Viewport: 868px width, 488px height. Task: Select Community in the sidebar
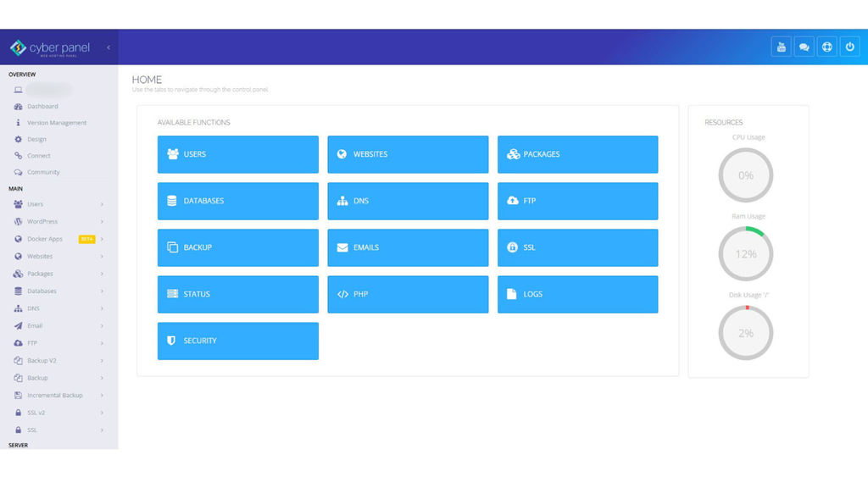point(43,172)
